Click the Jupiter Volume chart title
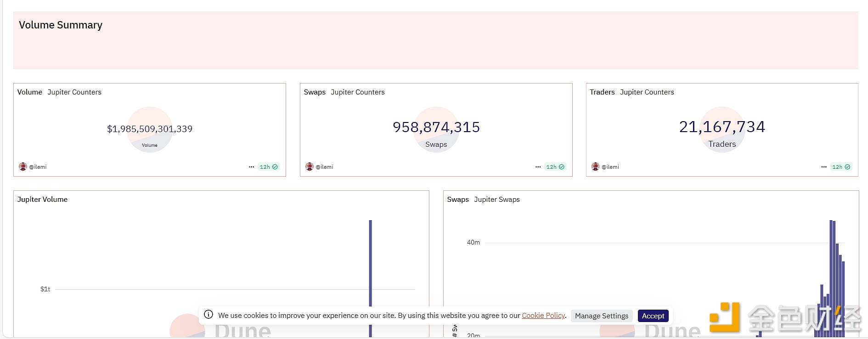Screen dimensions: 868x339 (x=42, y=200)
